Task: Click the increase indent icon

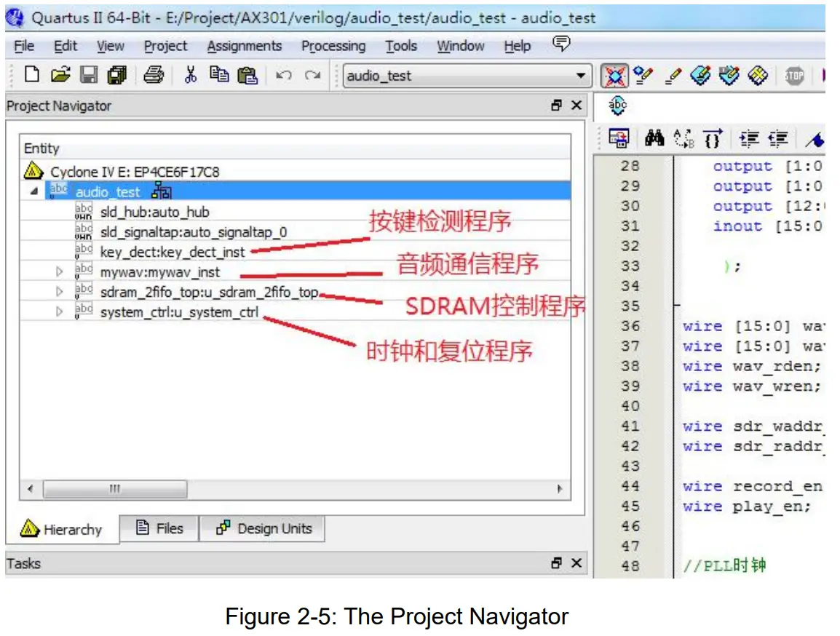Action: (x=749, y=139)
